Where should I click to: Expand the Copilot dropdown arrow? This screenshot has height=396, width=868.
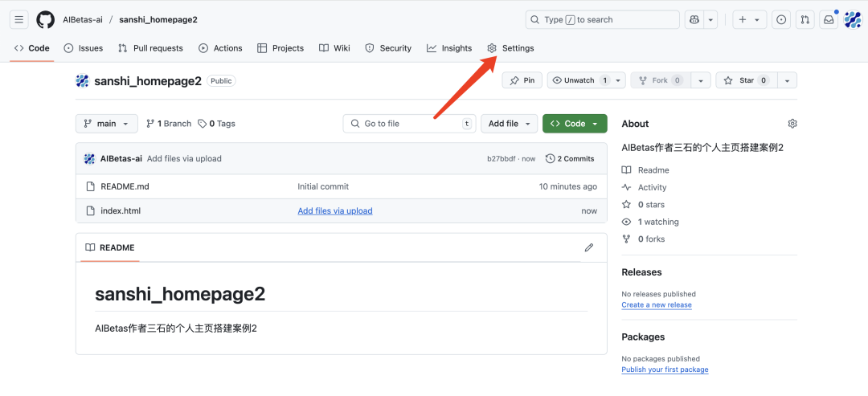pos(710,20)
